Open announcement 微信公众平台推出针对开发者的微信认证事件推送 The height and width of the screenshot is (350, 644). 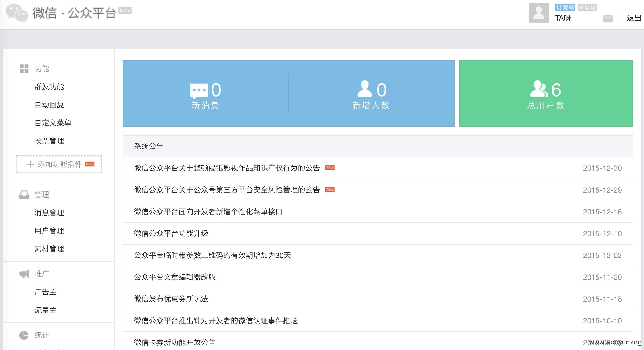[216, 321]
